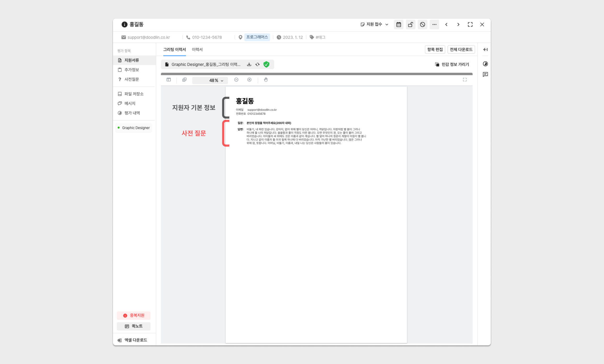
Task: Zoom out with the minus magnifier
Action: coord(236,80)
